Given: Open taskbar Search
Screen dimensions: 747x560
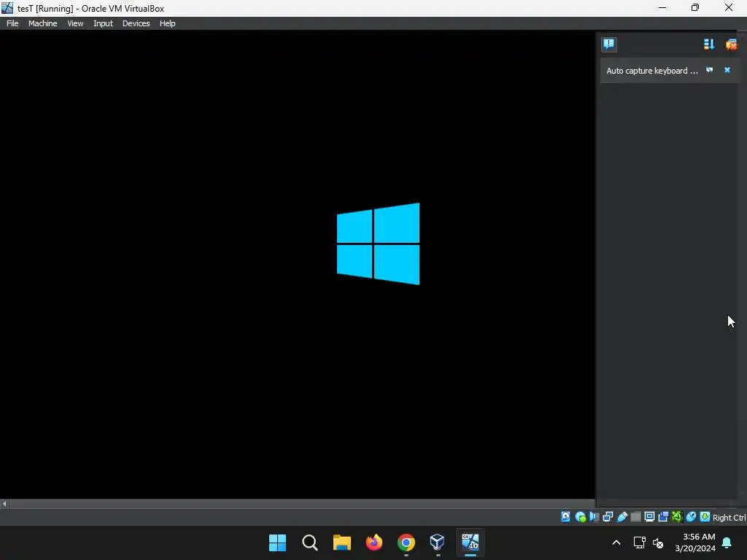Looking at the screenshot, I should tap(309, 542).
